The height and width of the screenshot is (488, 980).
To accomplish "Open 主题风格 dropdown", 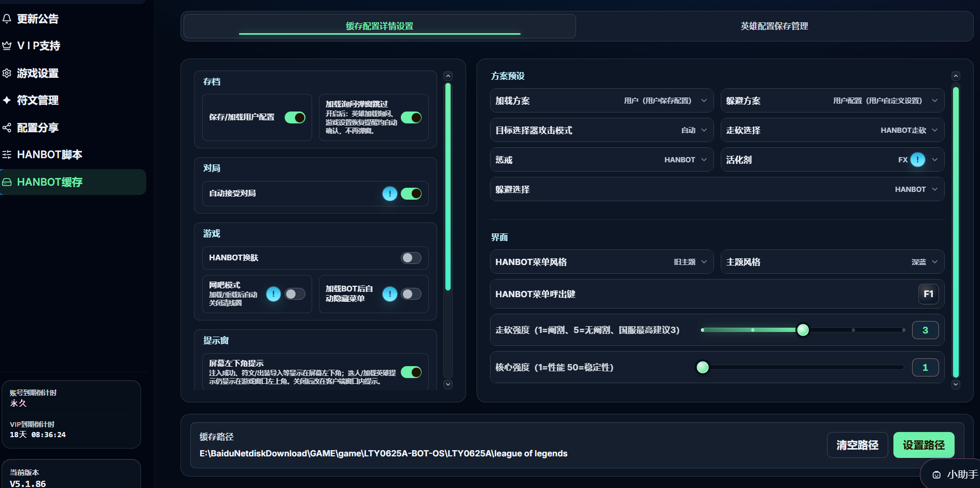I will [x=832, y=262].
